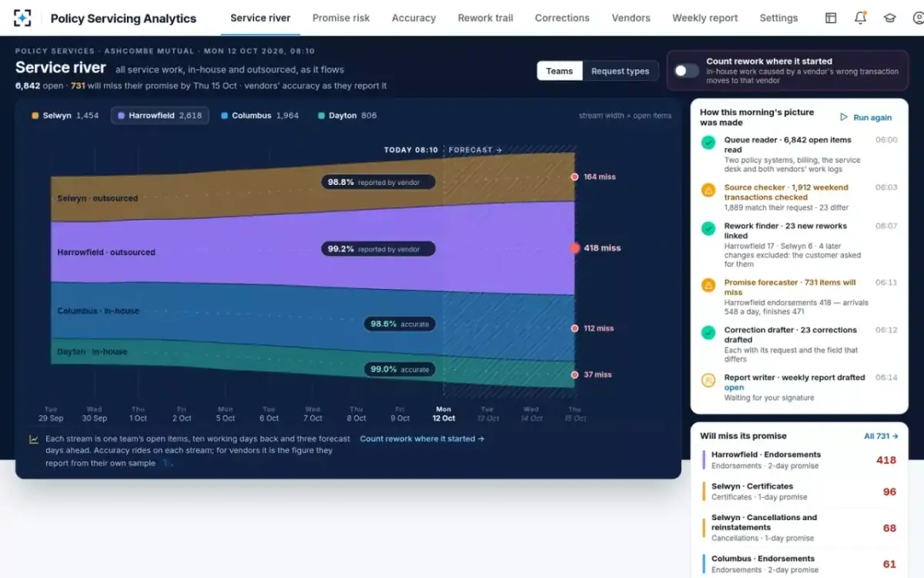This screenshot has height=578, width=924.
Task: Click the 99.2% reported by vendor pill
Action: [x=378, y=249]
